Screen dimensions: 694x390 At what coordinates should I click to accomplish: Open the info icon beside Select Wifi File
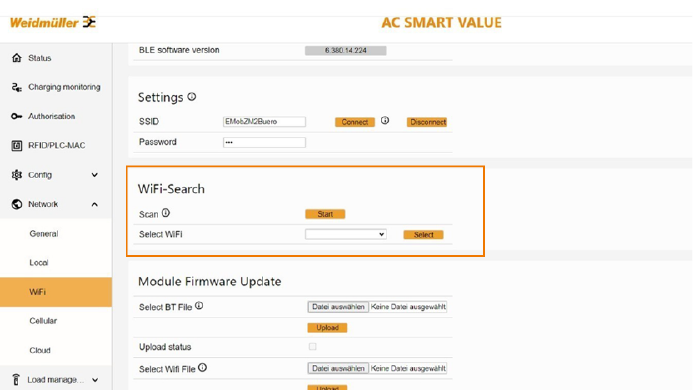pos(202,367)
